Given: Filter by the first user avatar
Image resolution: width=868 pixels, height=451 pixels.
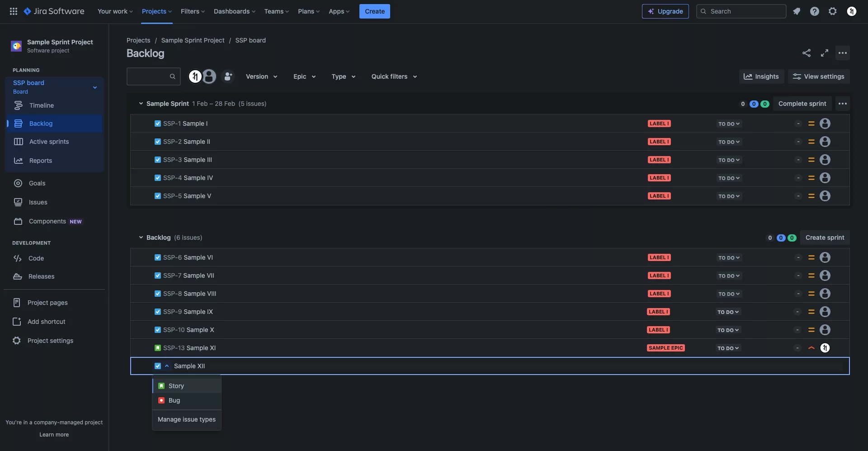Looking at the screenshot, I should (x=195, y=76).
